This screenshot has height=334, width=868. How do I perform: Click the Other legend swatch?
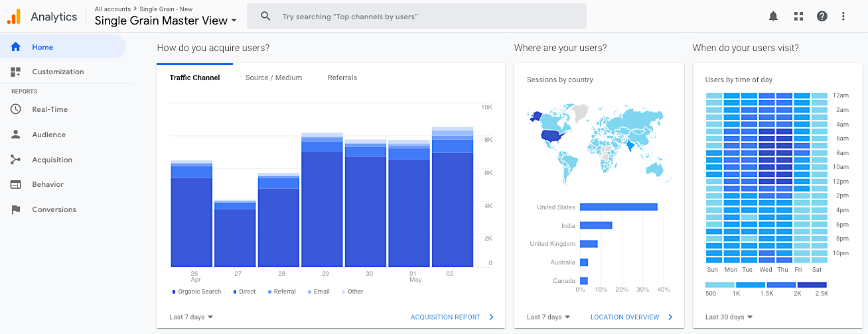tap(343, 292)
